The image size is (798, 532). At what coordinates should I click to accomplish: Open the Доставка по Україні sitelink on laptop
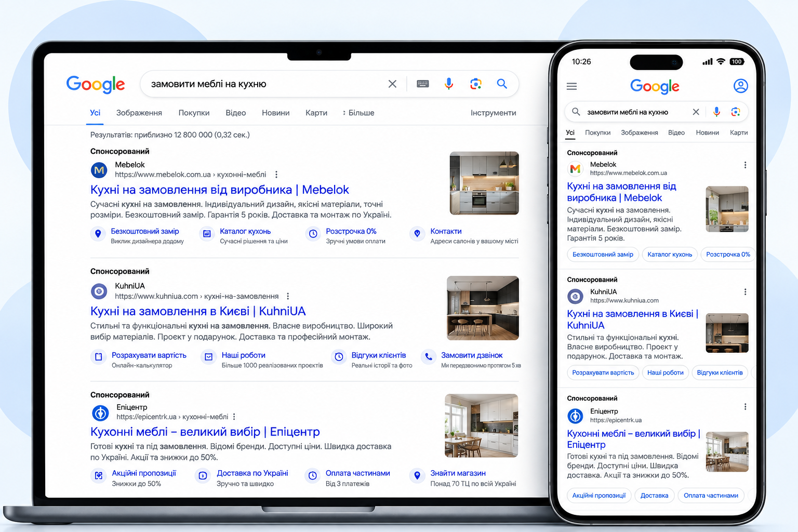click(252, 473)
